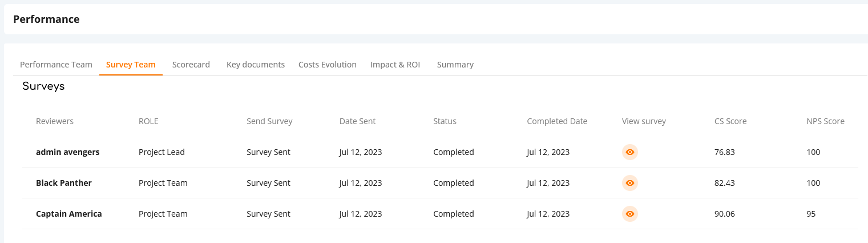Click Survey Sent in Captain America row

coord(268,214)
